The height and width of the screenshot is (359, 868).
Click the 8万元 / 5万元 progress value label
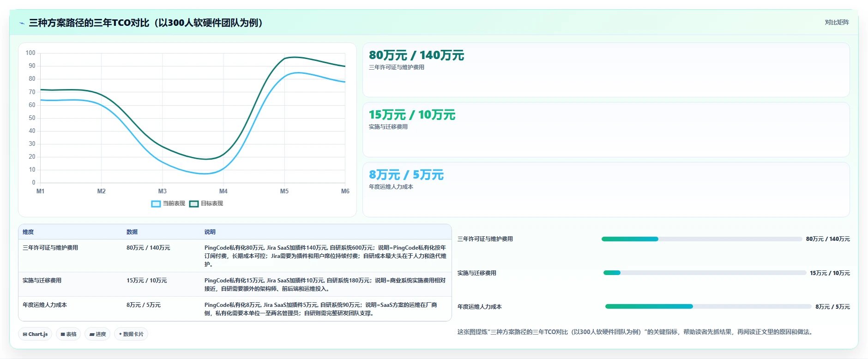pos(832,307)
